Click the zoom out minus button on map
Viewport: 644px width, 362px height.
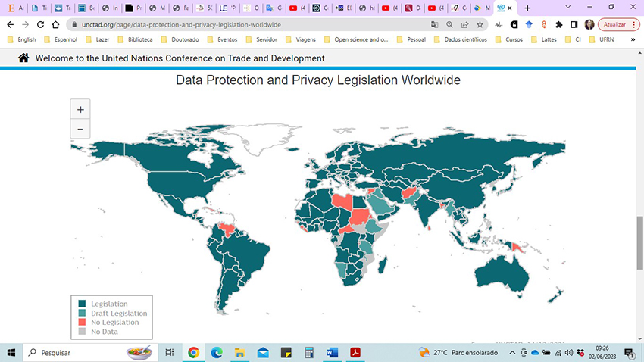[80, 130]
